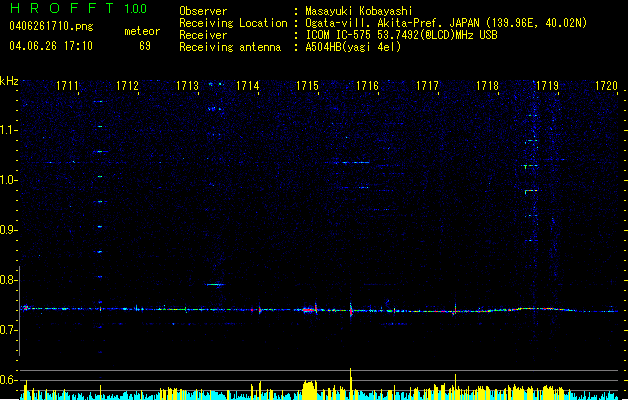Viewport: 629px width, 400px height.
Task: Click time marker 1717
Action: (x=427, y=86)
